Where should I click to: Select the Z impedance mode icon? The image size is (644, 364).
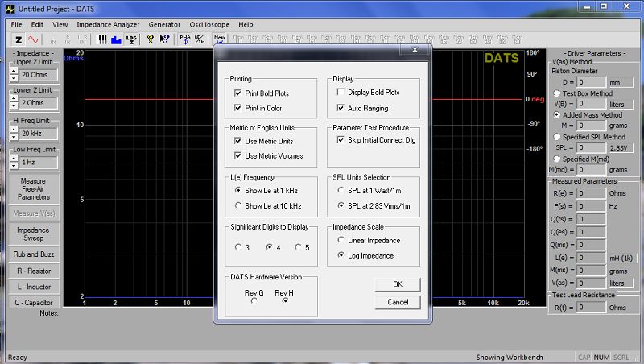[x=19, y=39]
